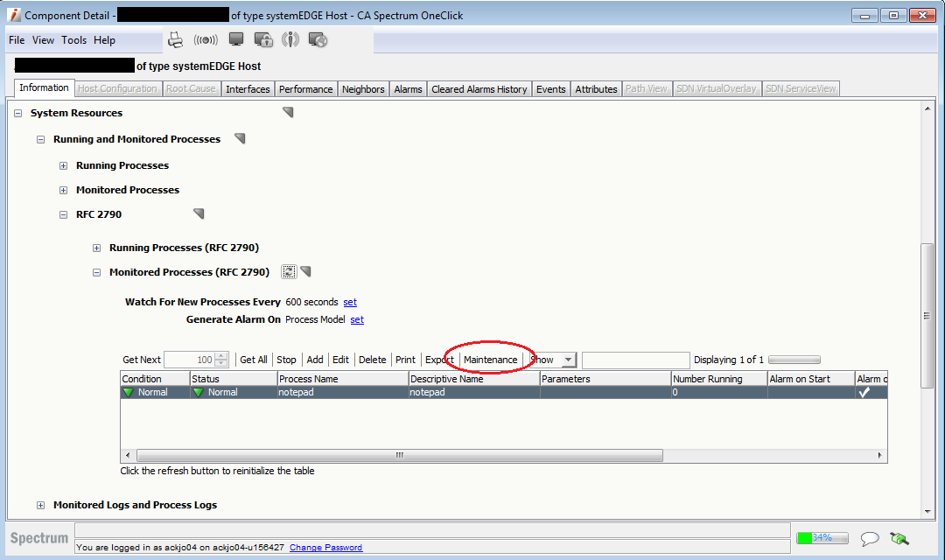Click refresh icon for Monitored Processes (RFC 2790)
The image size is (945, 560).
coord(290,272)
